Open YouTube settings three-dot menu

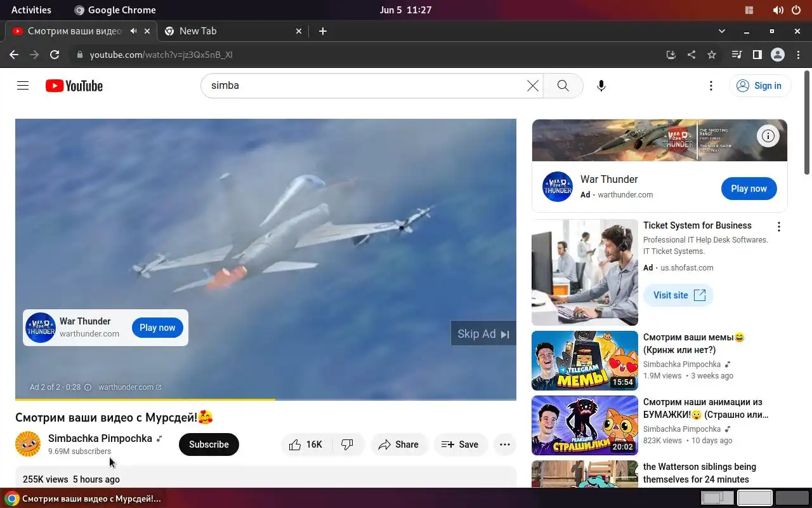(x=711, y=86)
